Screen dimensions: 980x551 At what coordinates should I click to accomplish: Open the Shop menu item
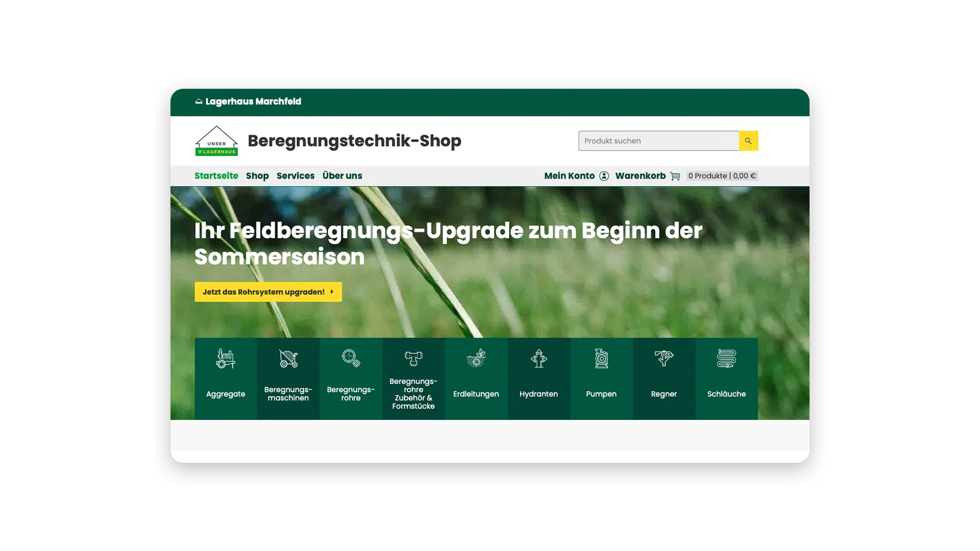(257, 176)
